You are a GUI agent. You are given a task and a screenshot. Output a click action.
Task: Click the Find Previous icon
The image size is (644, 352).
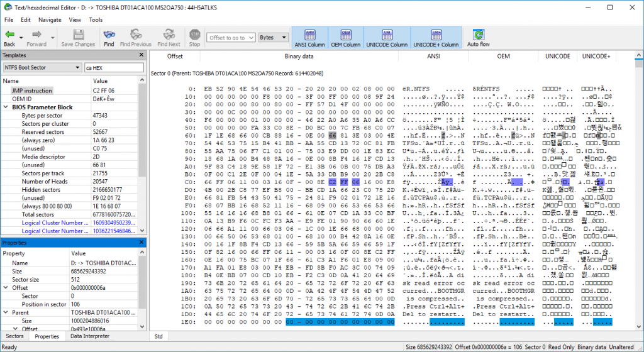coord(135,35)
